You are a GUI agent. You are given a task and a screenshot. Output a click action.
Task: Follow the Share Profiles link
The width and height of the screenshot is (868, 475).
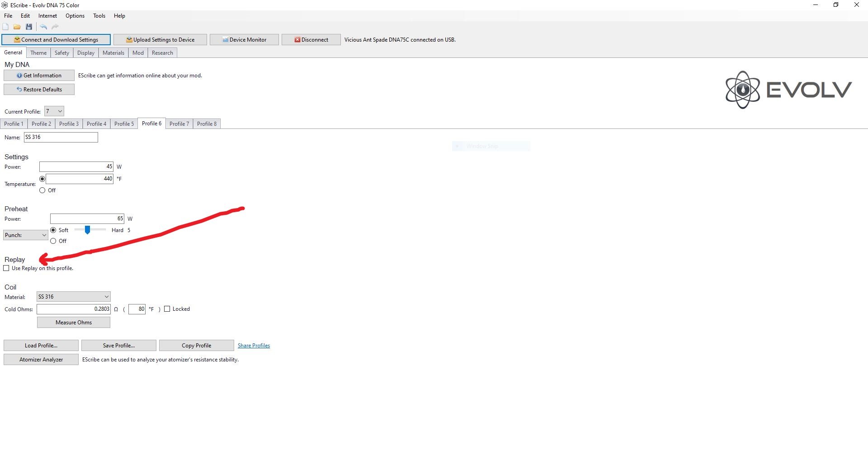point(254,346)
